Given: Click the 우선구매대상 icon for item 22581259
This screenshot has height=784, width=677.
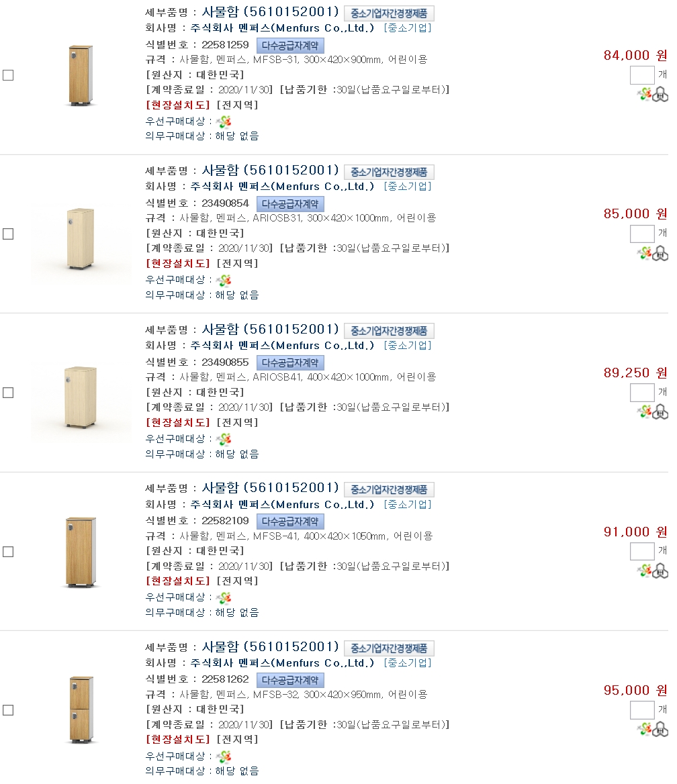Looking at the screenshot, I should click(x=224, y=121).
